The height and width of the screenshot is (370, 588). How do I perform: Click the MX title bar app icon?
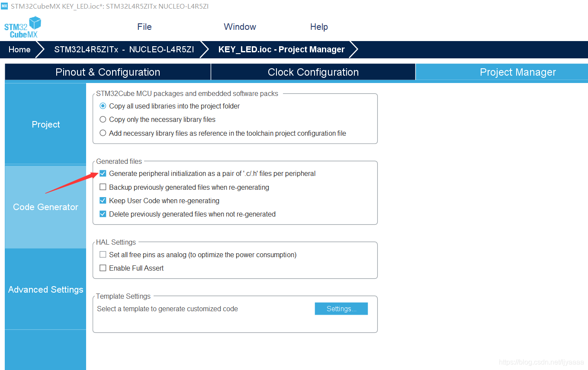[4, 6]
